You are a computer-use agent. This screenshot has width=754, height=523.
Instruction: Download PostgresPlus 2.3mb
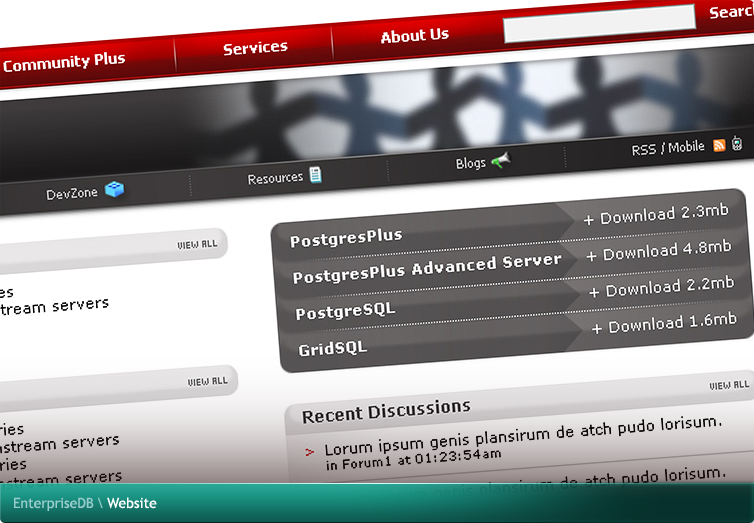(656, 214)
